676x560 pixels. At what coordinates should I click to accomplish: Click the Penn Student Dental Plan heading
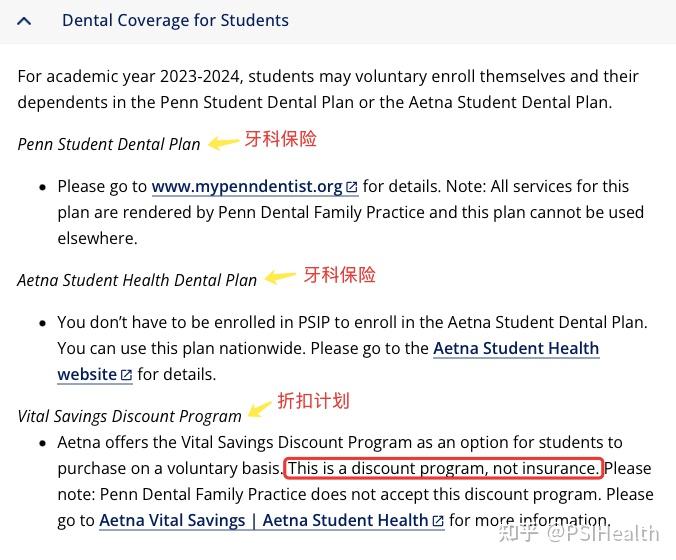(x=109, y=144)
